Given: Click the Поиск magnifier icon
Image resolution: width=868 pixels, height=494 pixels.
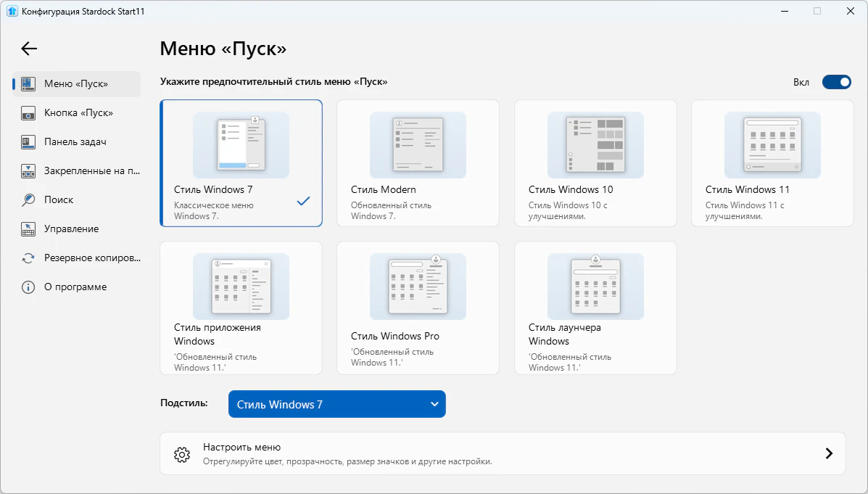Looking at the screenshot, I should pyautogui.click(x=28, y=200).
